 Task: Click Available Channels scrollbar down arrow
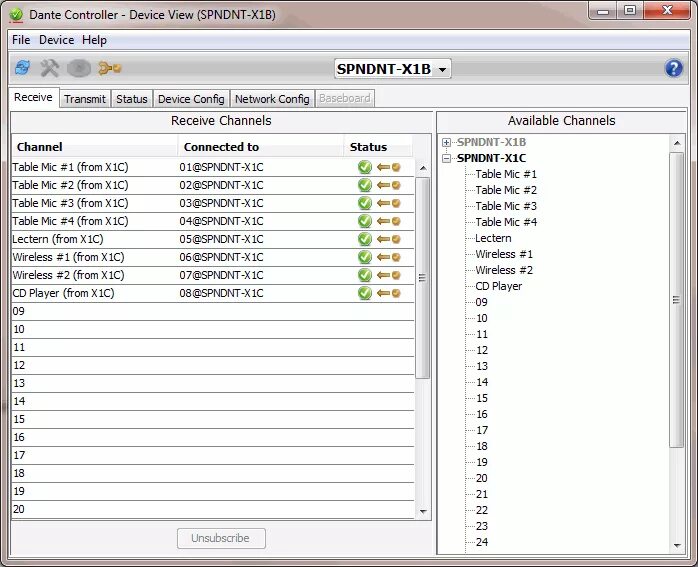tap(677, 545)
